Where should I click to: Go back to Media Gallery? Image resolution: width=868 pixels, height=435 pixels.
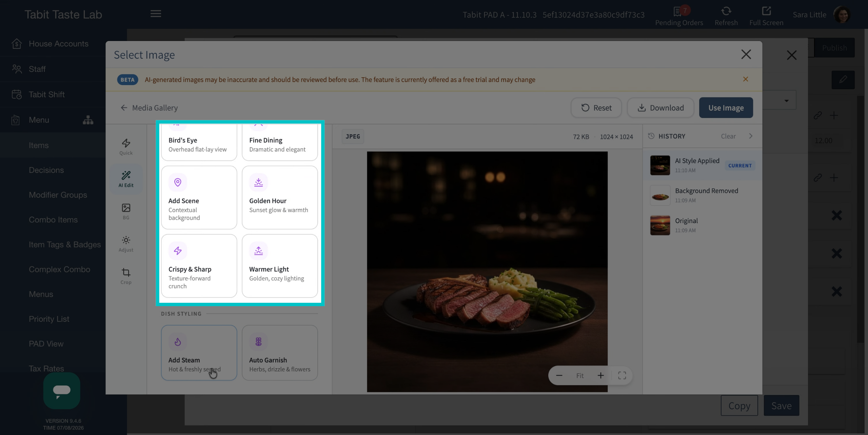[x=149, y=108]
